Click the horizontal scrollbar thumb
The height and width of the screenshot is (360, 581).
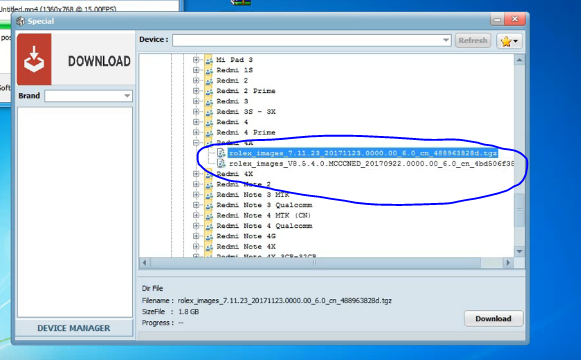pos(315,263)
